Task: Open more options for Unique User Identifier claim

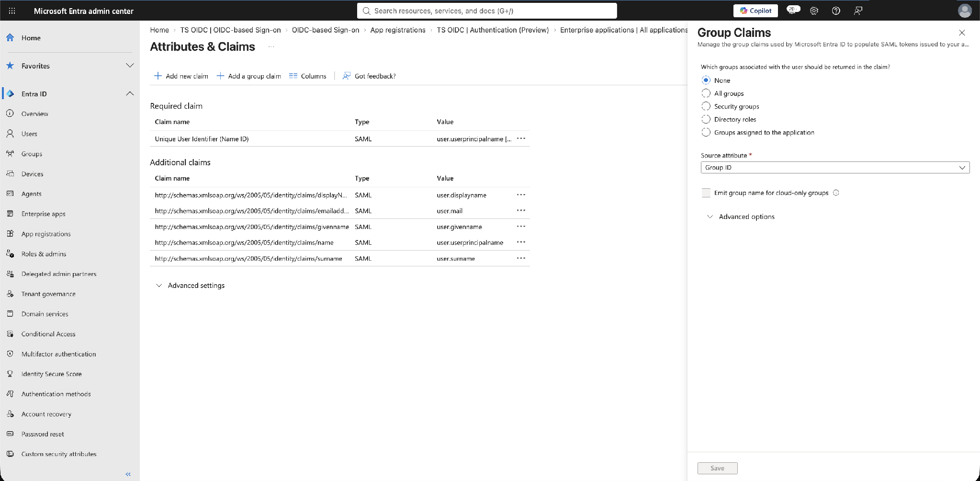Action: pyautogui.click(x=521, y=138)
